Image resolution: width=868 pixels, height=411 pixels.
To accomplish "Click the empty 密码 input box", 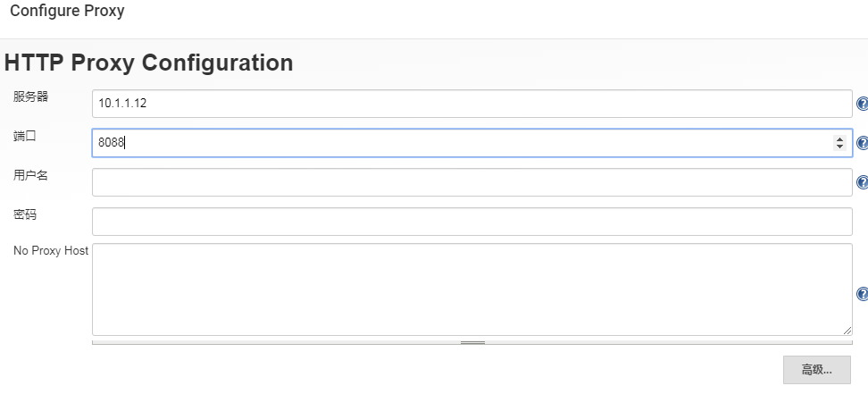I will point(472,222).
